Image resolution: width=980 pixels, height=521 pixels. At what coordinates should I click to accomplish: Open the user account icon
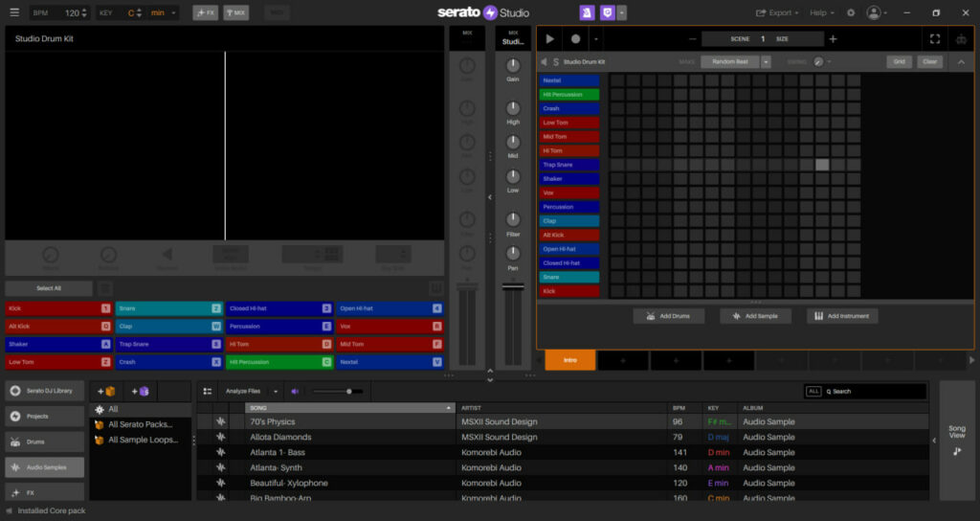pos(875,12)
